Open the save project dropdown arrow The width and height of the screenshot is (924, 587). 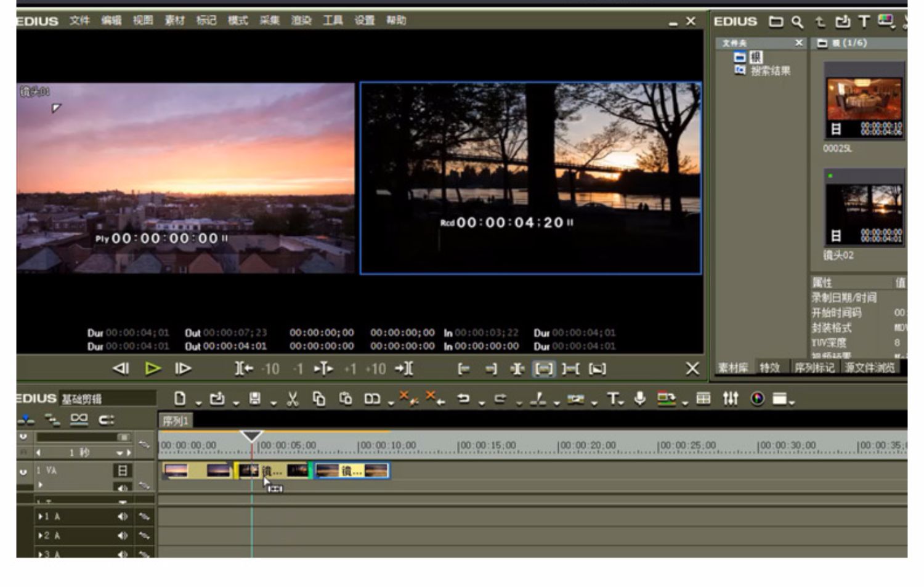click(x=273, y=403)
